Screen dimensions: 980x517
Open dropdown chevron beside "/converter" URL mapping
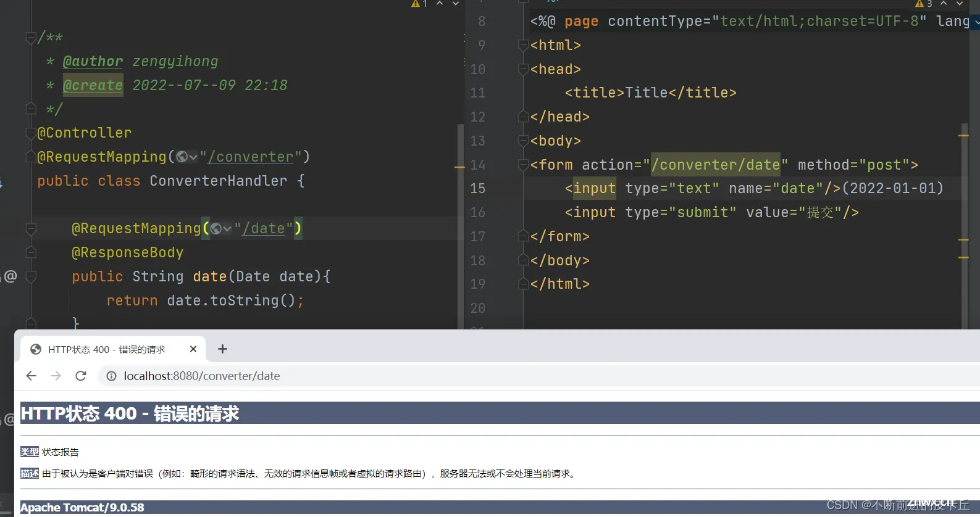click(193, 157)
